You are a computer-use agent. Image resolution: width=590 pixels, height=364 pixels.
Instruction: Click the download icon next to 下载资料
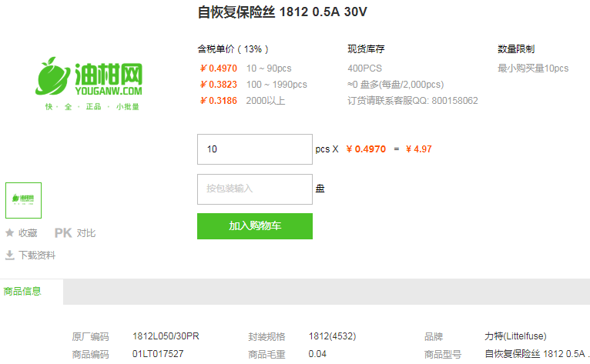(x=10, y=255)
